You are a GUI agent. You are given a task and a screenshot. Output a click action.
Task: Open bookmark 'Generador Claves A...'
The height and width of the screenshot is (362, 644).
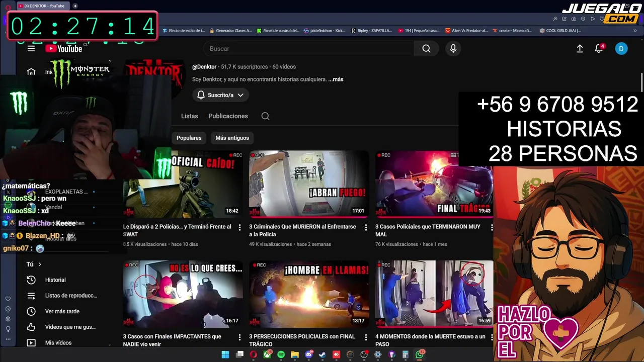point(230,31)
